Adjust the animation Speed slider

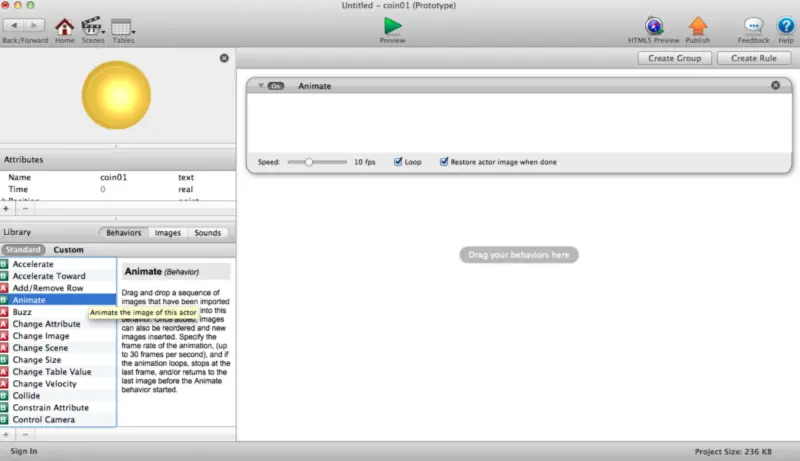(309, 162)
